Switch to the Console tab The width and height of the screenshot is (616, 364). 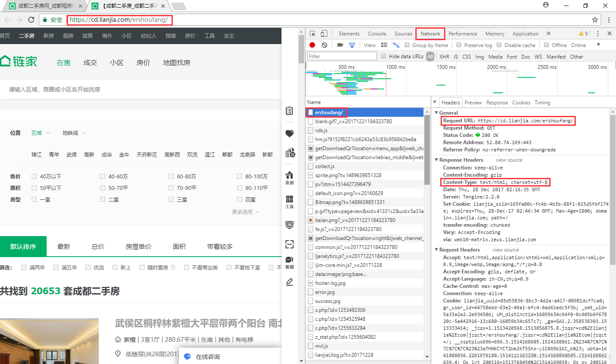tap(377, 34)
